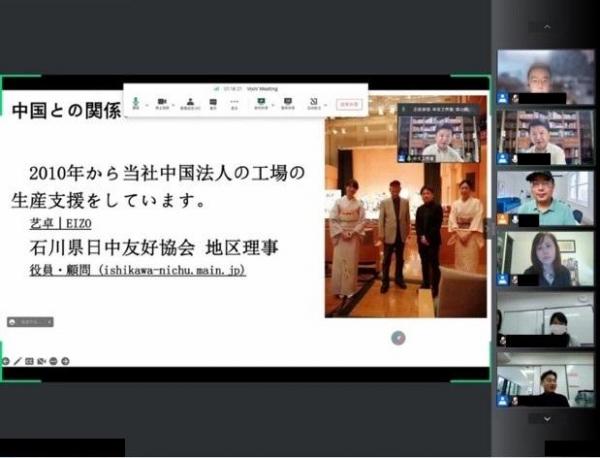The width and height of the screenshot is (600, 458).
Task: Click the mic icon on the long-haired woman's tile
Action: [515, 280]
